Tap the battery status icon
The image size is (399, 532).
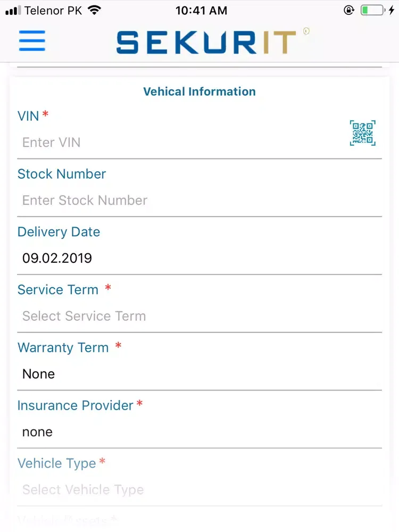pos(373,10)
